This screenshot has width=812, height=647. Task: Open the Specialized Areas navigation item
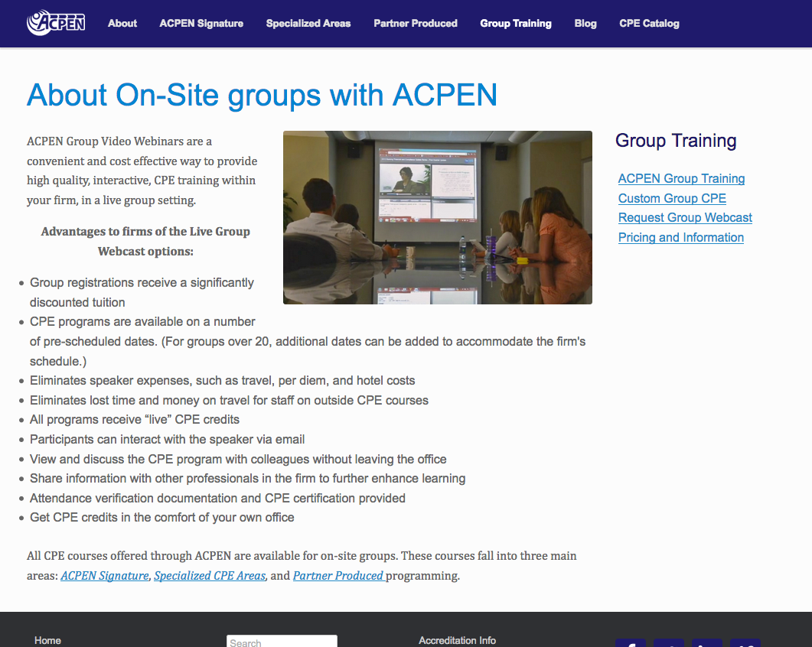(308, 23)
